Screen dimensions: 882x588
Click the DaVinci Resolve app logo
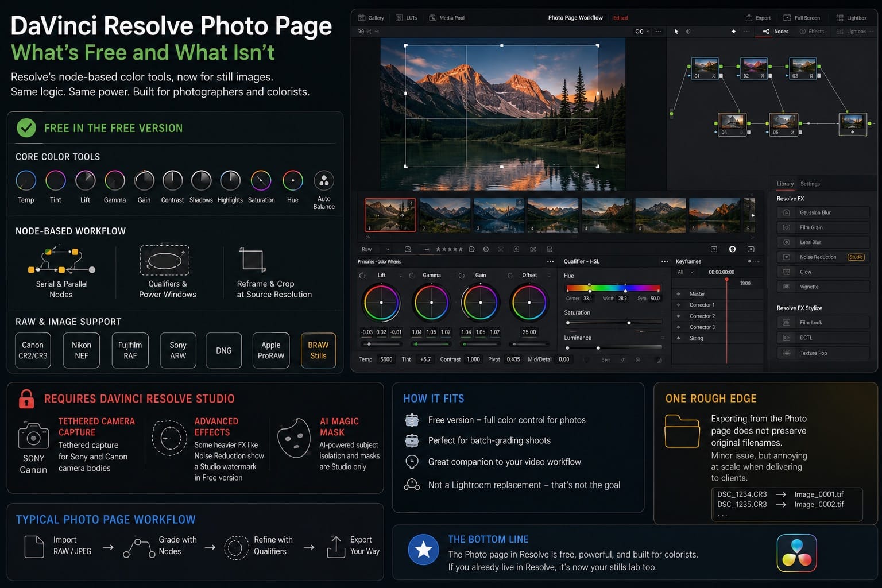[x=796, y=554]
